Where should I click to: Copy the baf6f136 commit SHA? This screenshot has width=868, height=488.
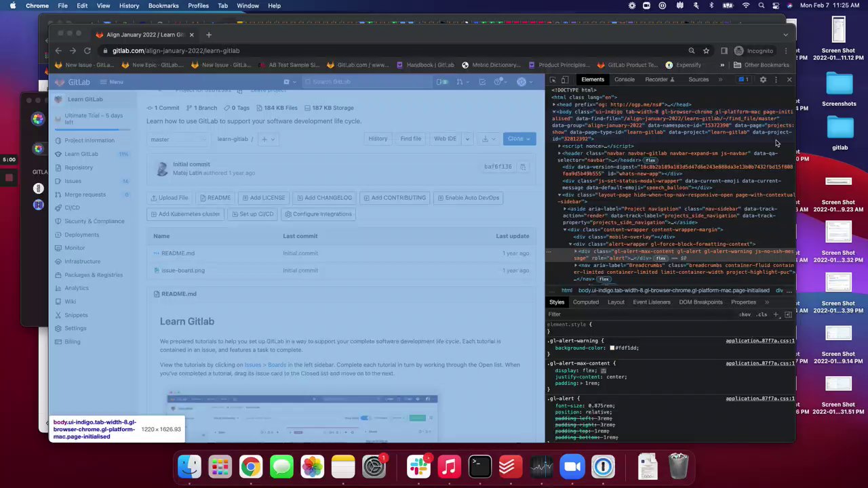tap(523, 167)
